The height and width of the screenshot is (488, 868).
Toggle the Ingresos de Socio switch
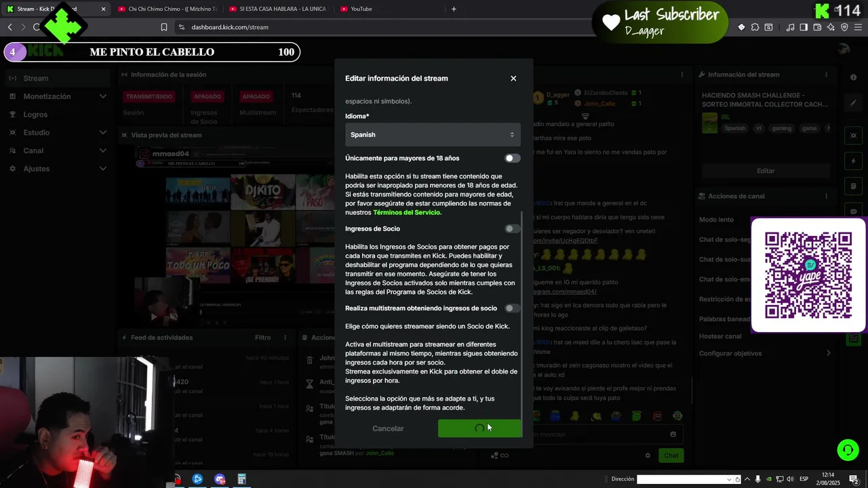(512, 228)
